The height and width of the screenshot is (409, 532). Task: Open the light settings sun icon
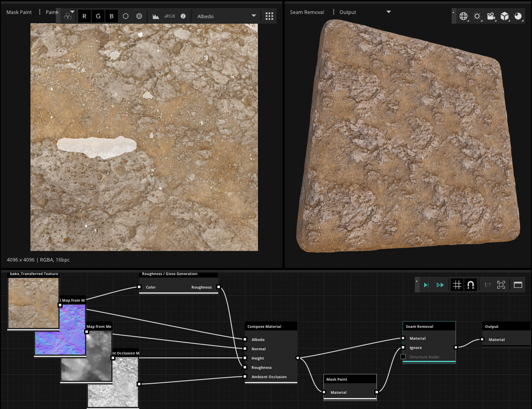coord(477,16)
